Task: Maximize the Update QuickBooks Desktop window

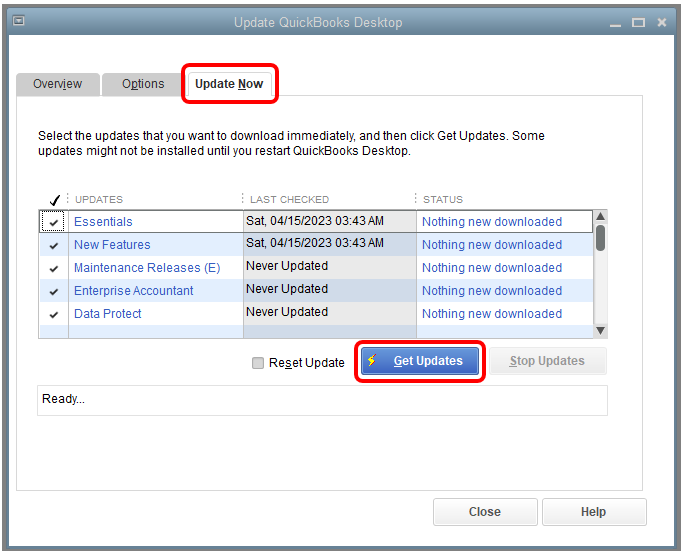Action: pos(638,23)
